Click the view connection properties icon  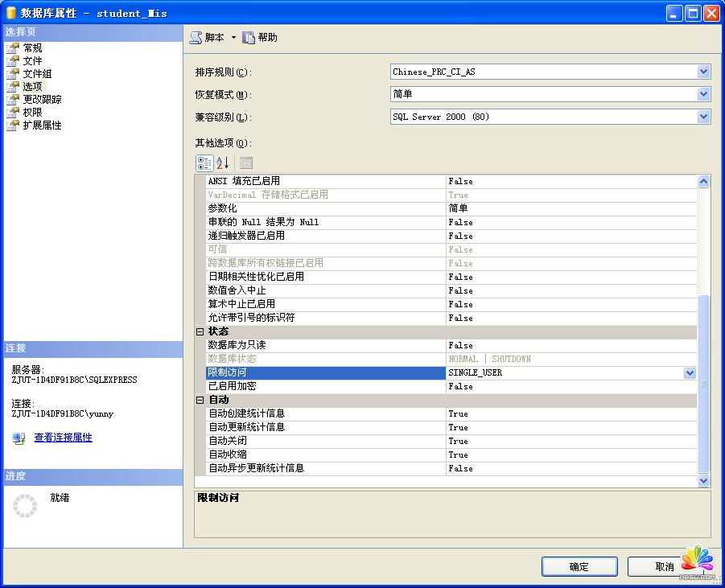point(19,438)
